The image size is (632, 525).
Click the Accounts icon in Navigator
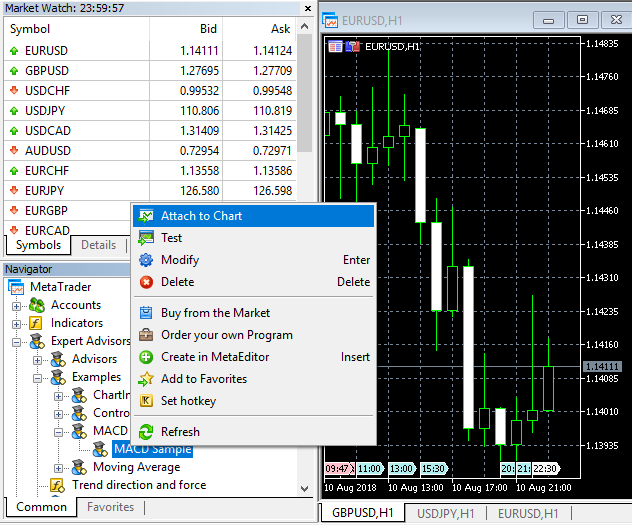click(x=37, y=305)
